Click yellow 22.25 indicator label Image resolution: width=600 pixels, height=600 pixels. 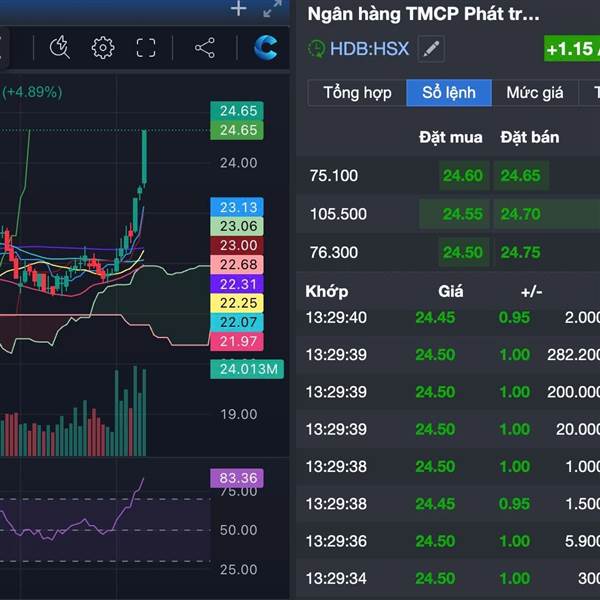tap(237, 303)
